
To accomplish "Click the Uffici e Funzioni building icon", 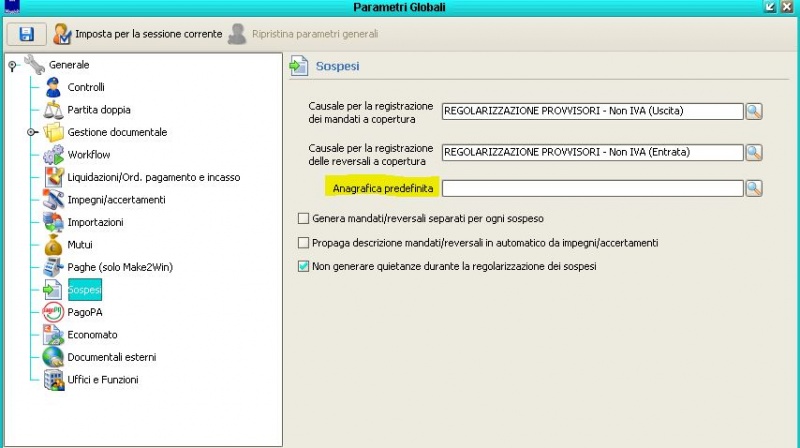I will click(53, 379).
